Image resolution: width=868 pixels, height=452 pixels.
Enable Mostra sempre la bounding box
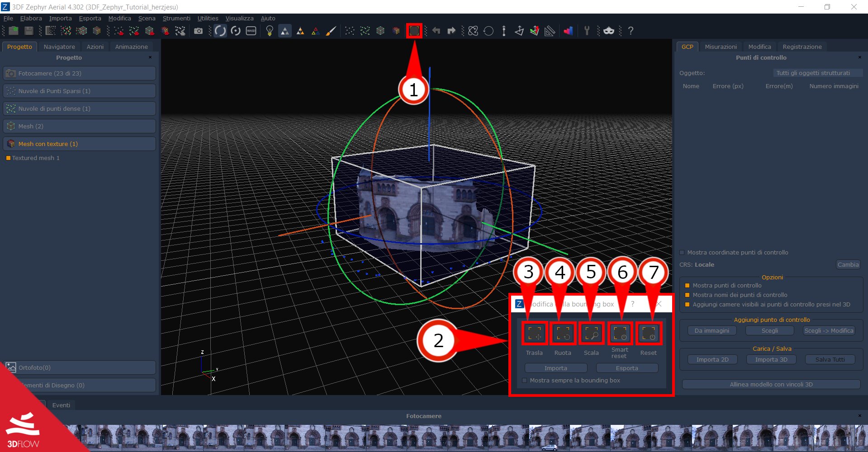(524, 380)
